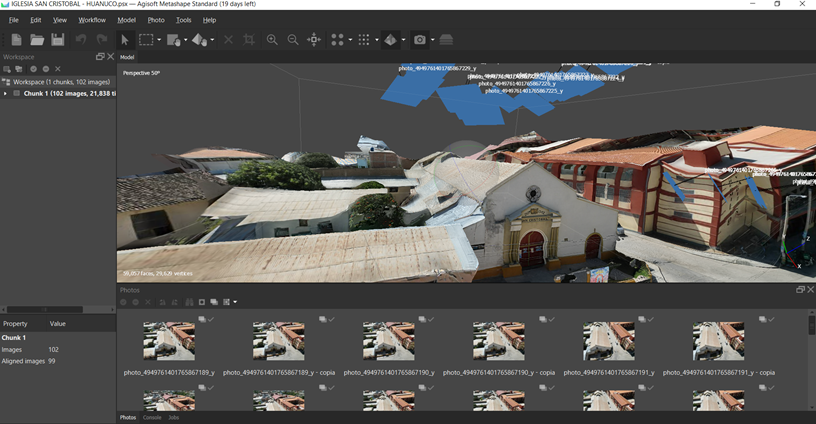Click the Delete Selection X icon
This screenshot has width=816, height=424.
click(228, 40)
